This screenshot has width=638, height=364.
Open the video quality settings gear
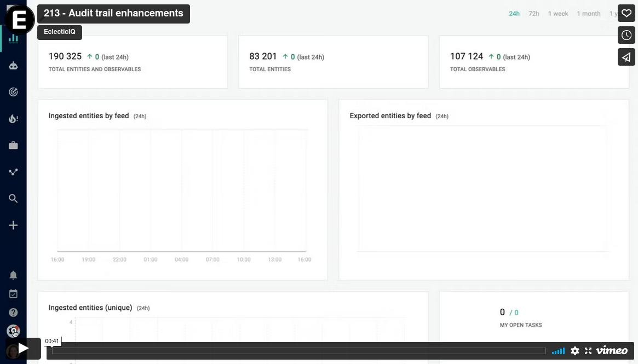point(575,351)
